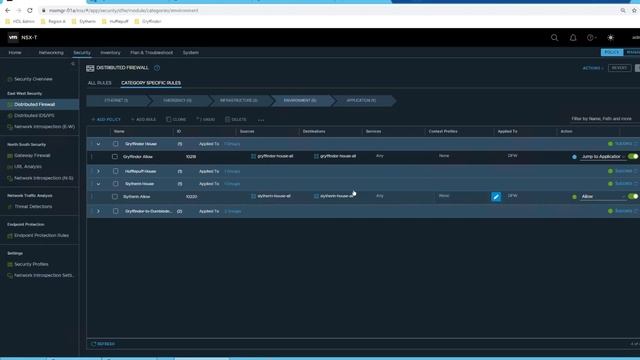
Task: Toggle the light/dark theme sun icon
Action: pos(611,38)
